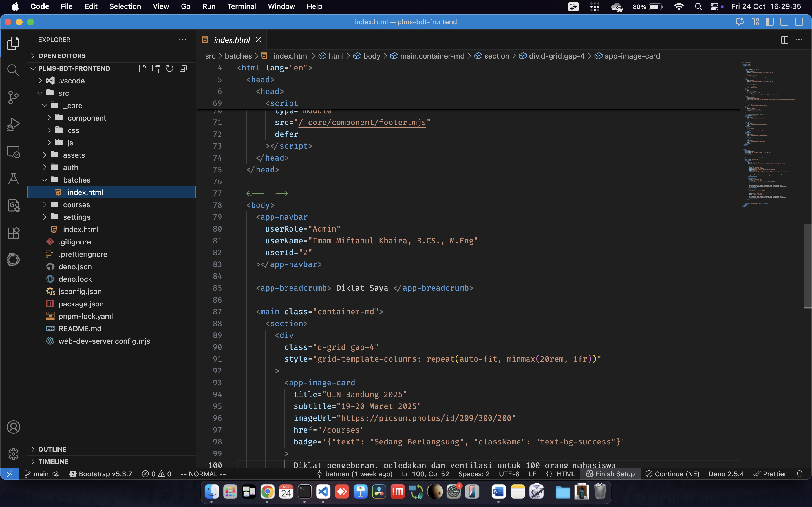Viewport: 812px width, 507px height.
Task: Click the Refresh Explorer icon
Action: pos(170,68)
